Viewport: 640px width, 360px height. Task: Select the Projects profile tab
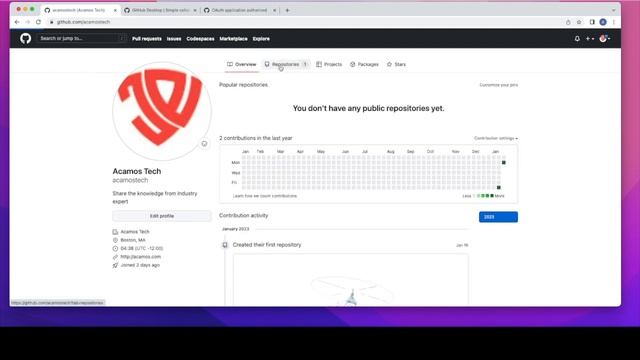(329, 64)
